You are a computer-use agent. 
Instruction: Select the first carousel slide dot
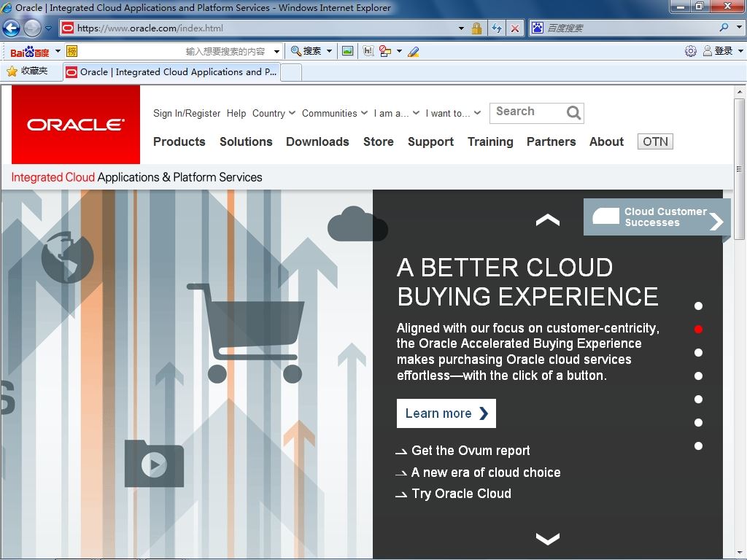(x=698, y=306)
